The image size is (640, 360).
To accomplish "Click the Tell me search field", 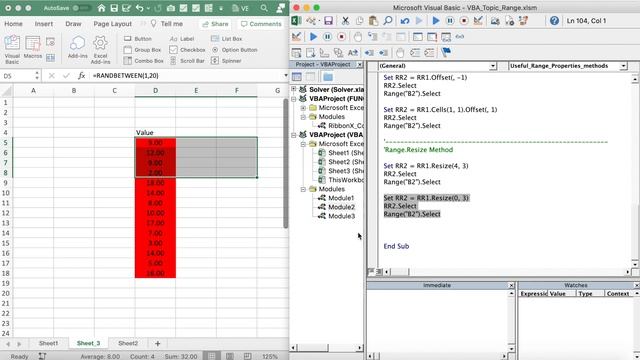I will [167, 24].
